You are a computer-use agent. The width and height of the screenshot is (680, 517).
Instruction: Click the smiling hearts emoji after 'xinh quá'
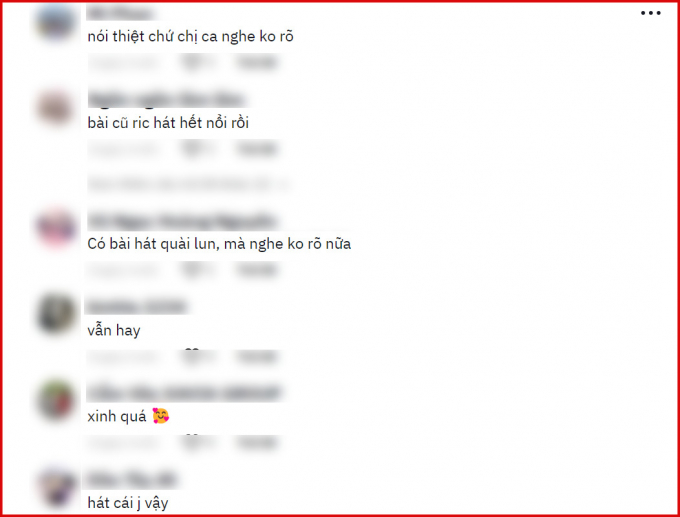click(161, 416)
